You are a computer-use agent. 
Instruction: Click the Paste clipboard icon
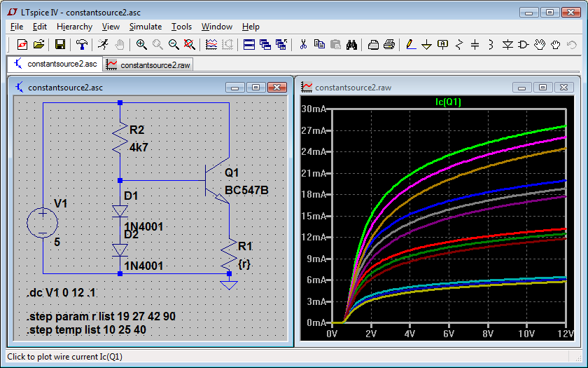[335, 45]
